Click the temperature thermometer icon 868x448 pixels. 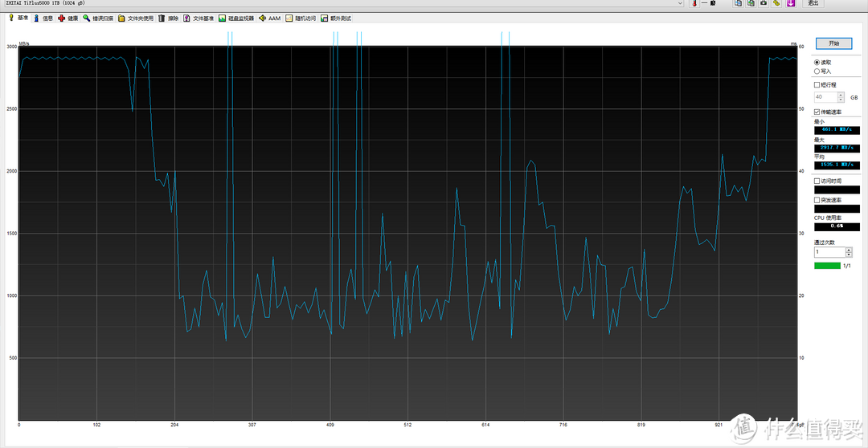coord(693,3)
